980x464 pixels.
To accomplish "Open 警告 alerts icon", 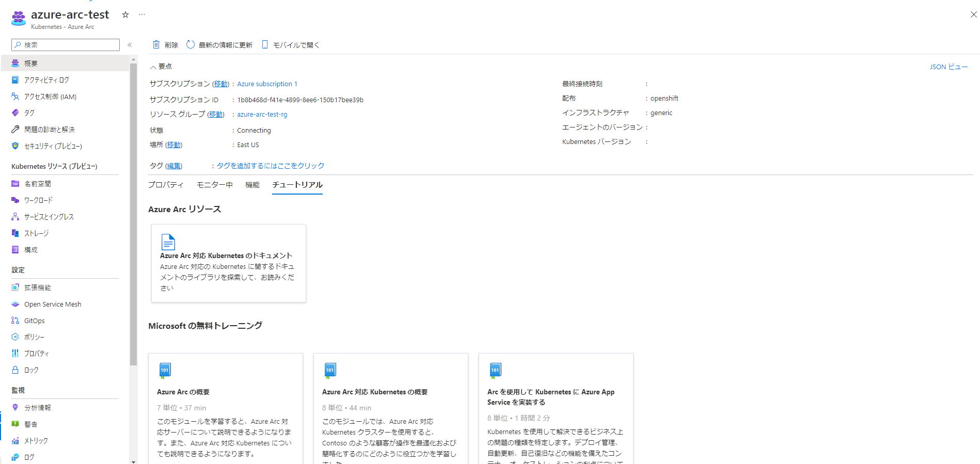I will pos(15,424).
